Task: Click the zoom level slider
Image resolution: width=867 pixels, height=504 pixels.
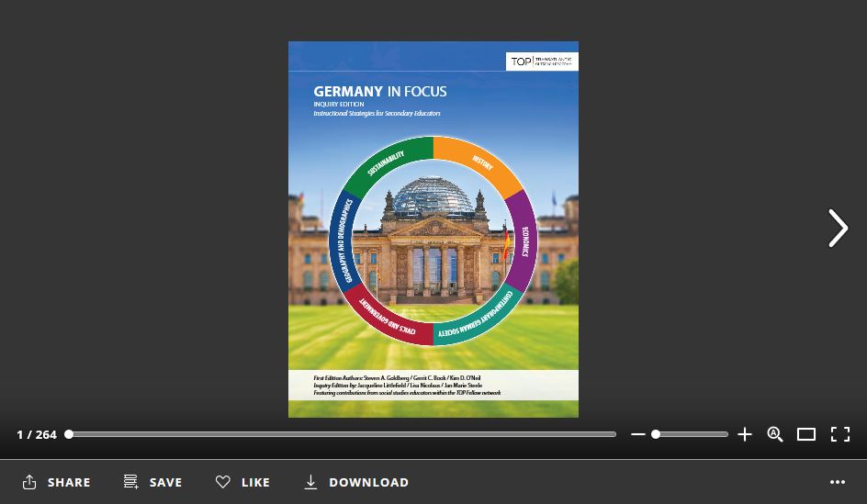Action: (x=691, y=434)
